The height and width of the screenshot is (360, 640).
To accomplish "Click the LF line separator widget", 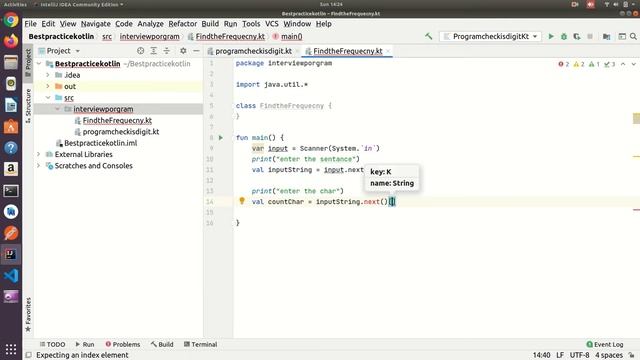I will 560,355.
